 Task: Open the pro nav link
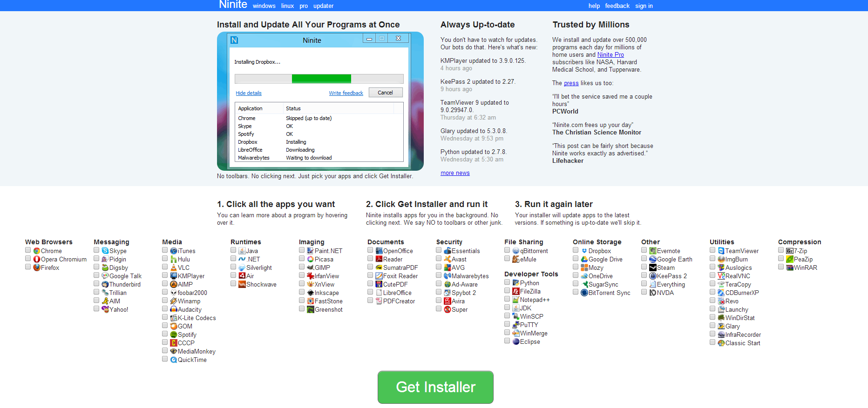point(304,6)
